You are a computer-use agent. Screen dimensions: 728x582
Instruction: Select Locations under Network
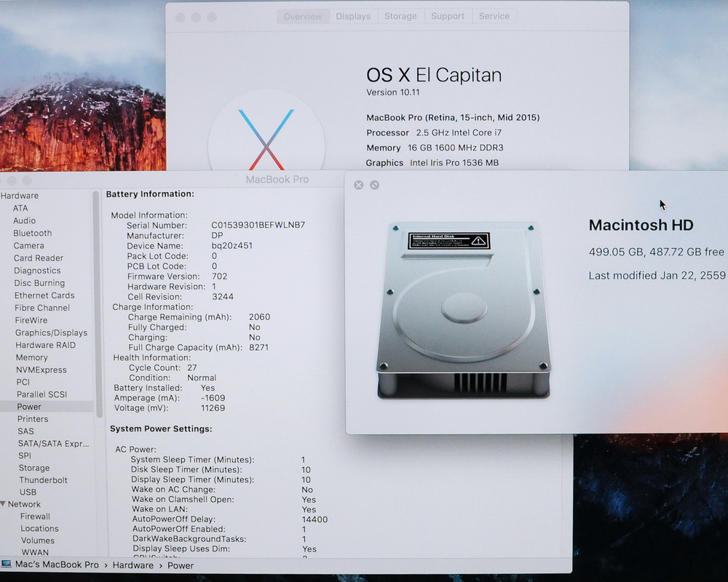[39, 528]
